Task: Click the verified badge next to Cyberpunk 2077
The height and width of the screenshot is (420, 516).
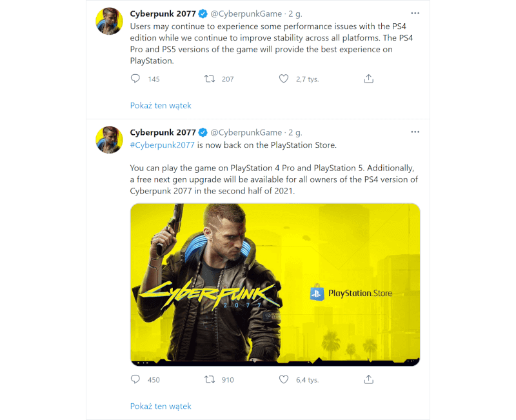Action: (x=203, y=12)
